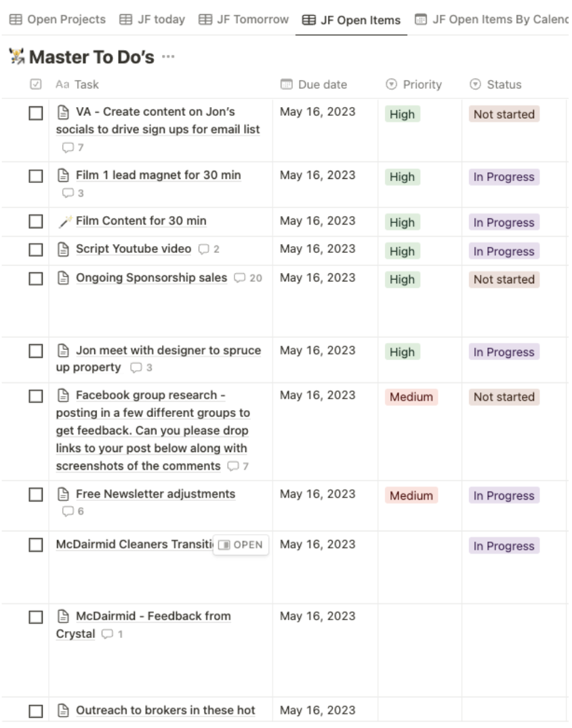Switch to the Open Projects tab

pyautogui.click(x=58, y=20)
